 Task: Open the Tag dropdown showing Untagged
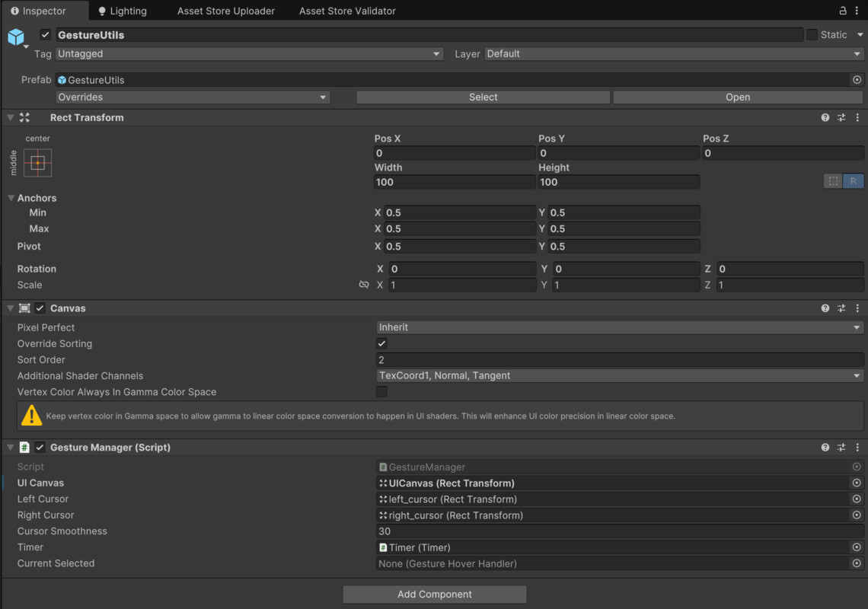click(x=249, y=54)
